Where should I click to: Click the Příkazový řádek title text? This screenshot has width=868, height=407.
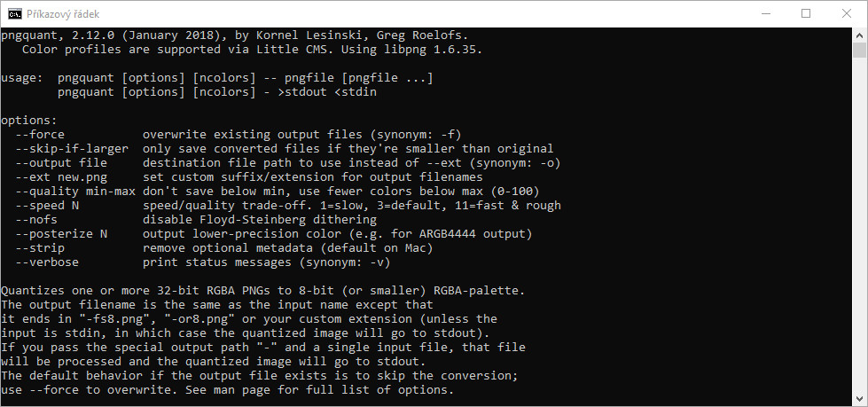(63, 14)
